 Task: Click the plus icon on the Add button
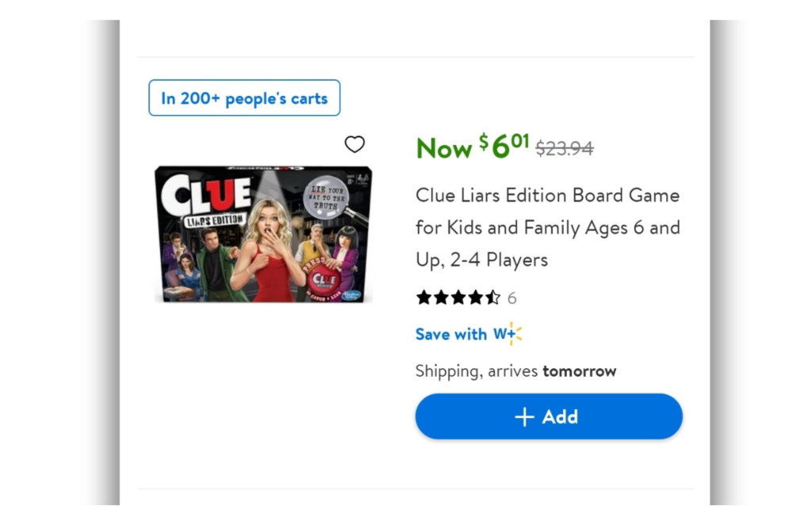coord(524,417)
